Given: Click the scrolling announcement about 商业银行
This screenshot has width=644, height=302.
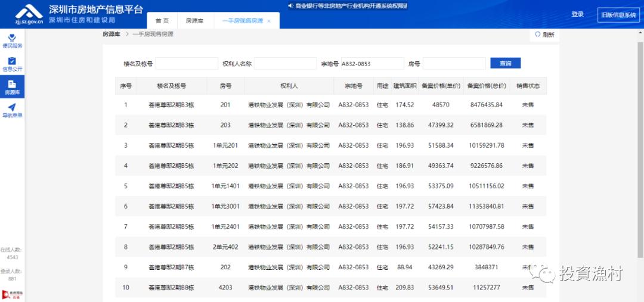Looking at the screenshot, I should [351, 6].
